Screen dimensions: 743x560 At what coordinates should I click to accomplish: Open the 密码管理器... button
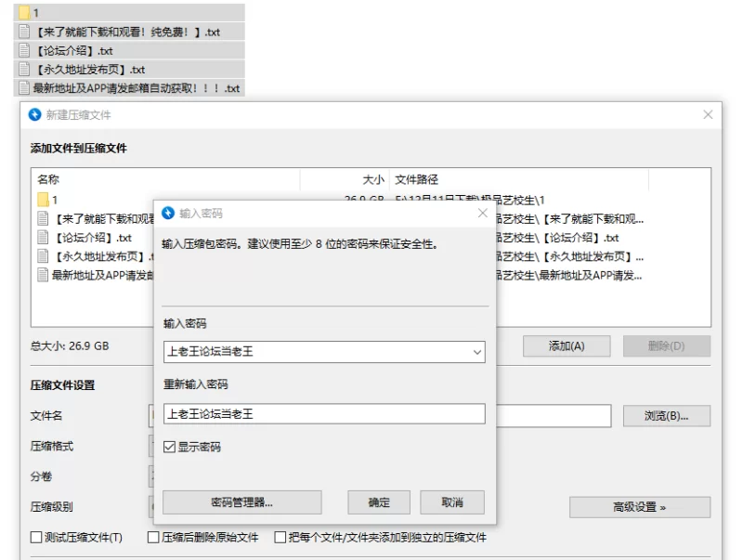241,502
